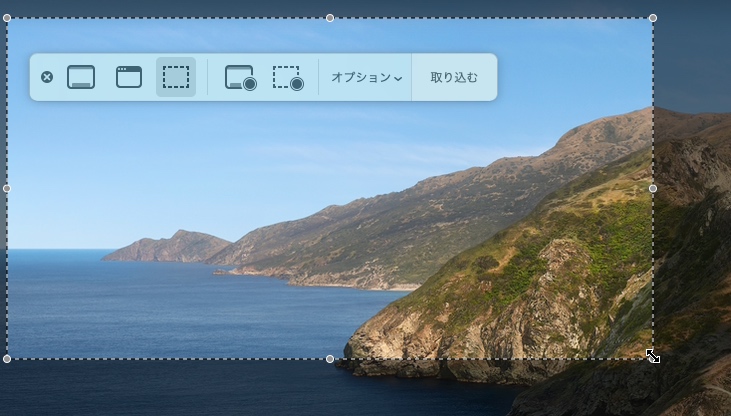The width and height of the screenshot is (731, 416).
Task: Click the top-right selection corner handle
Action: coord(653,18)
